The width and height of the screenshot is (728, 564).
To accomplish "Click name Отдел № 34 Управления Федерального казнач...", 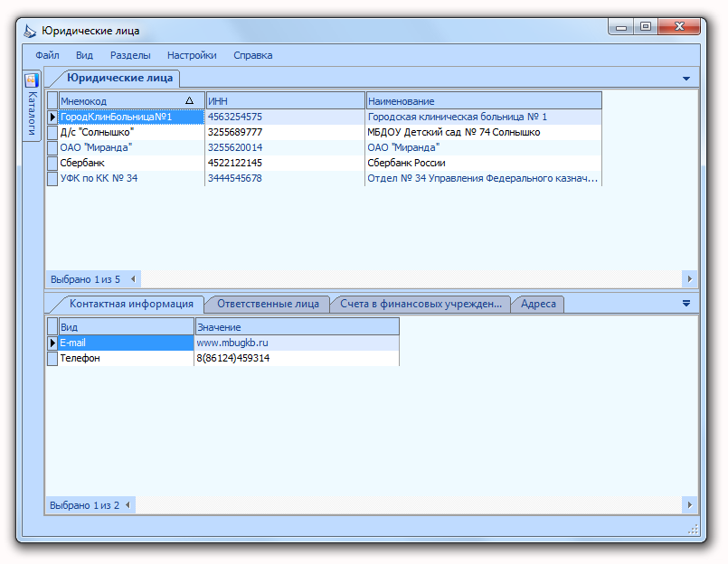I will tap(482, 178).
